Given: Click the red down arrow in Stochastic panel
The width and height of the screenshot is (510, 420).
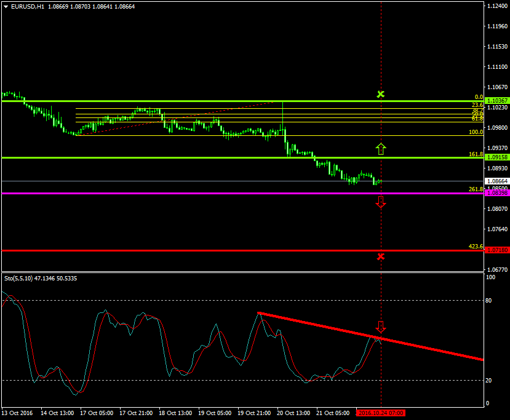Looking at the screenshot, I should tap(381, 327).
